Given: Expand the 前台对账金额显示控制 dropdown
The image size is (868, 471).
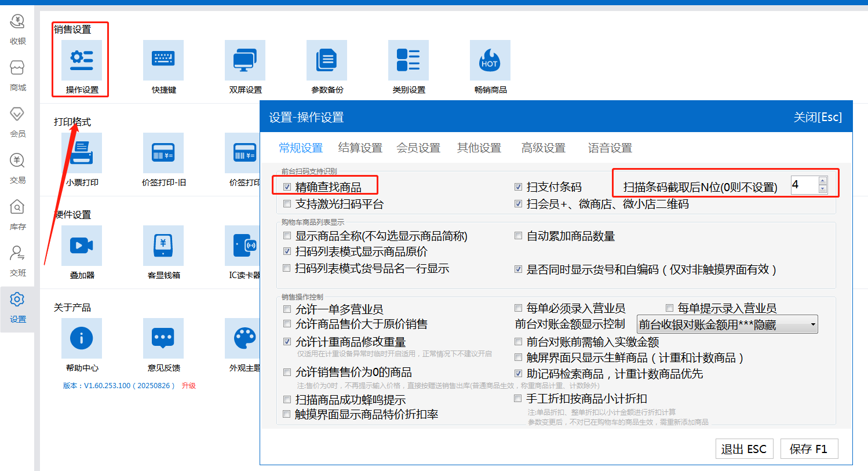Looking at the screenshot, I should click(814, 324).
